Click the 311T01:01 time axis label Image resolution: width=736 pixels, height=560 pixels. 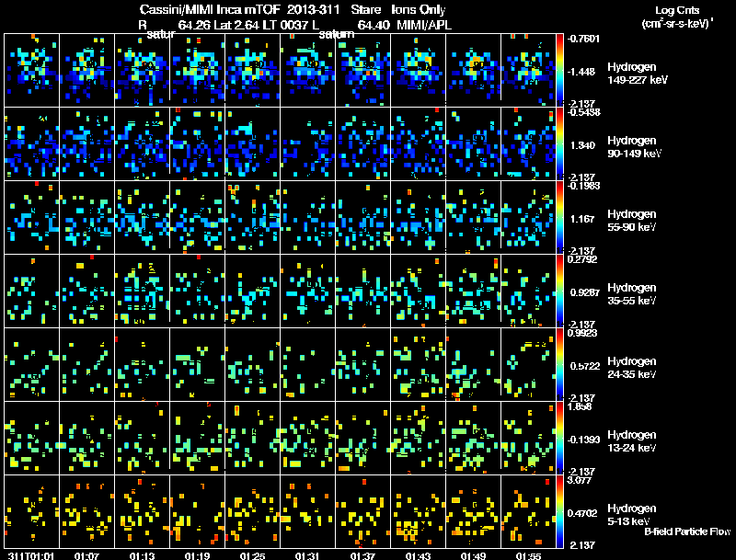[x=31, y=555]
